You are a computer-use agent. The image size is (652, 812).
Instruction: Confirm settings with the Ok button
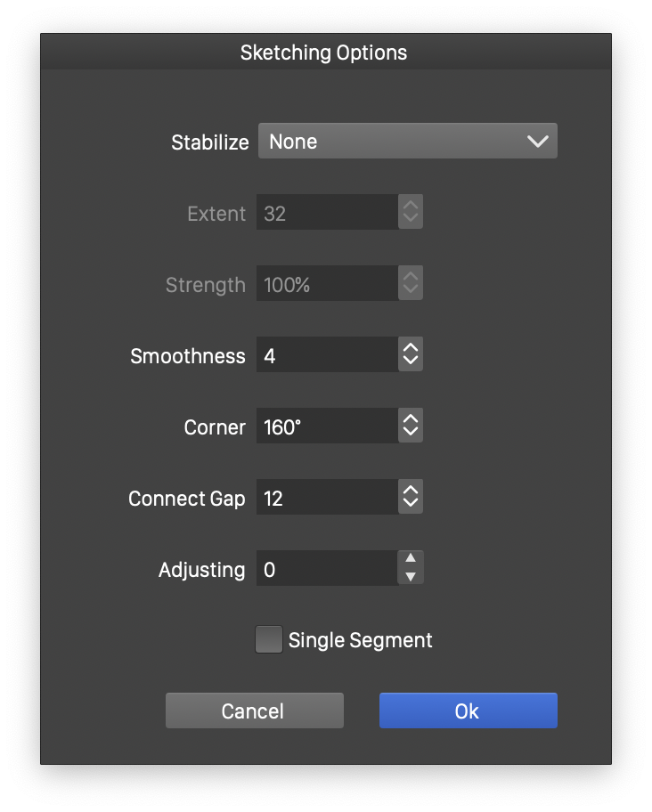point(468,711)
